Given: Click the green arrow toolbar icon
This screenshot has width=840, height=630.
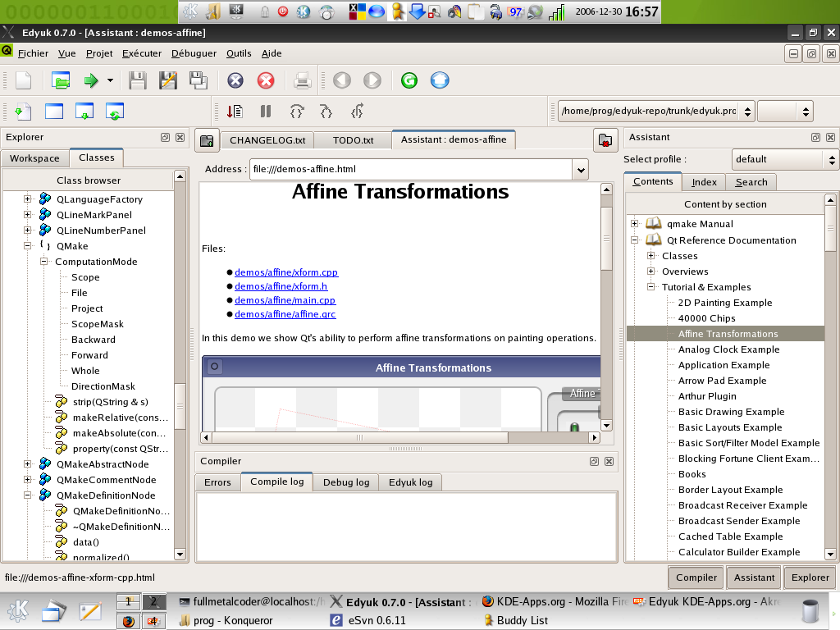Looking at the screenshot, I should pyautogui.click(x=91, y=81).
